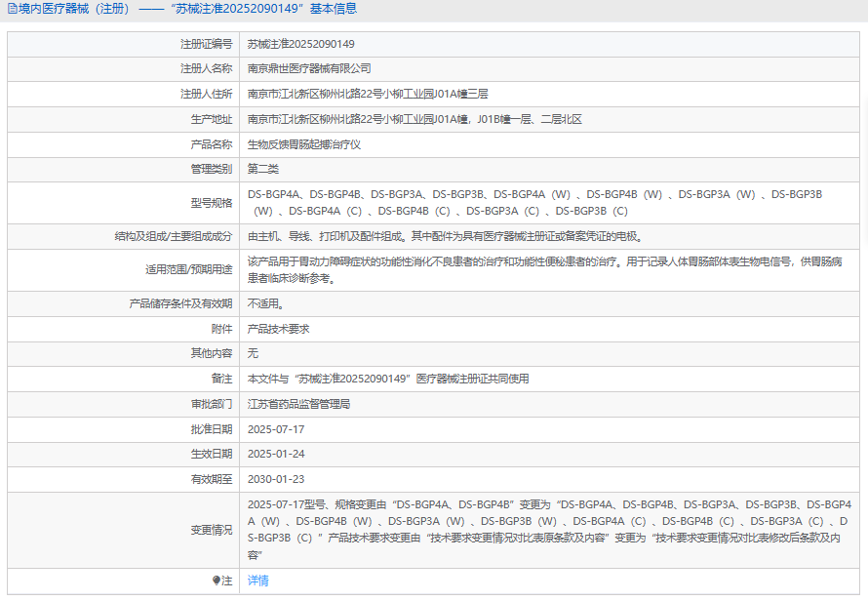Viewport: 868px width, 601px height.
Task: Click the 产品名称 label
Action: (212, 144)
